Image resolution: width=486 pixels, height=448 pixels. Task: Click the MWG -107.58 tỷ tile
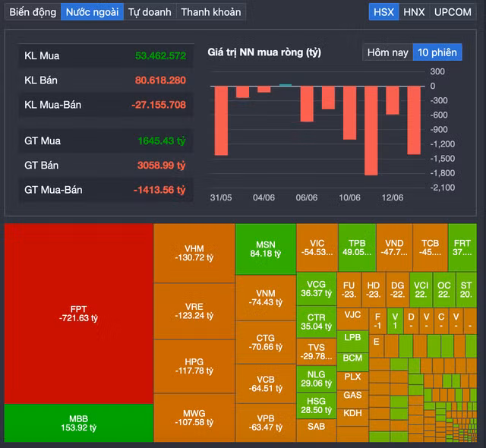click(x=194, y=418)
